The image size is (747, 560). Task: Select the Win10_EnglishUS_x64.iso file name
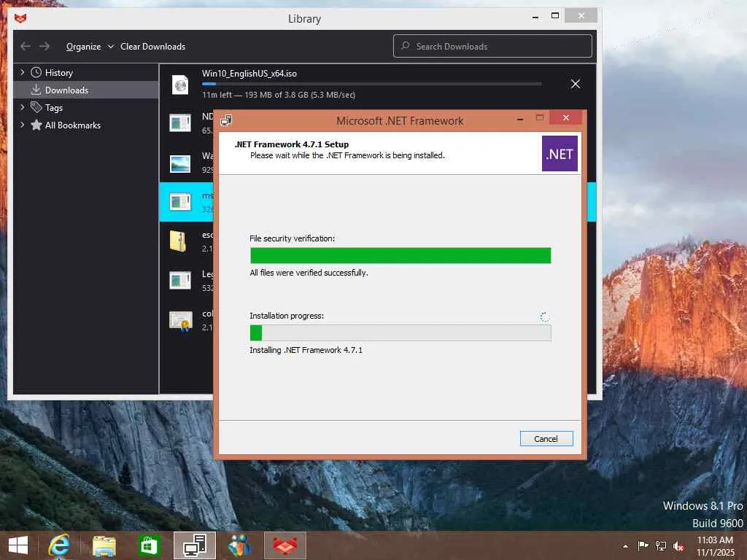coord(249,74)
